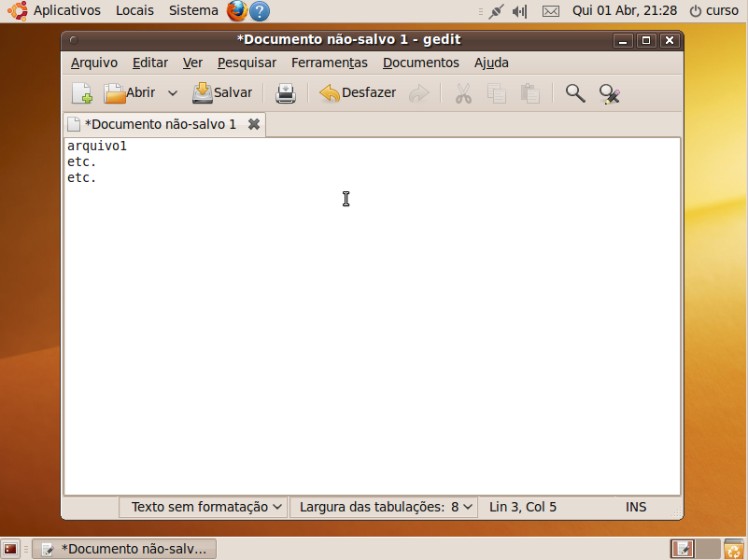This screenshot has height=560, width=748.
Task: Click the first etc. line in editor
Action: pyautogui.click(x=81, y=162)
